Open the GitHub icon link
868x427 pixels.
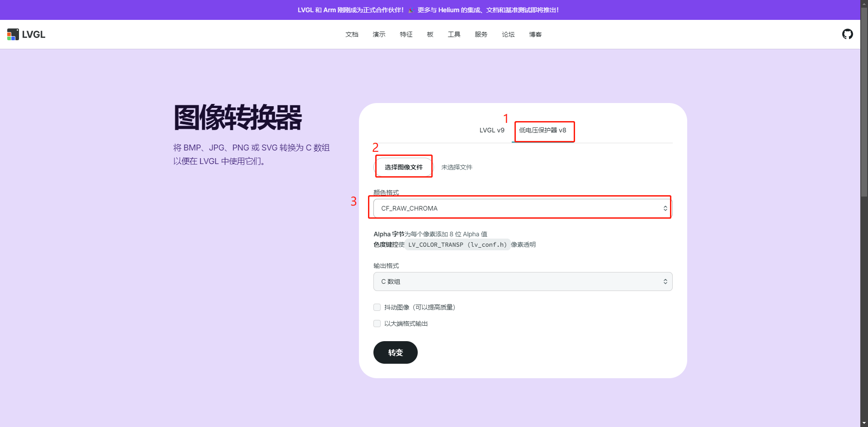coord(848,34)
